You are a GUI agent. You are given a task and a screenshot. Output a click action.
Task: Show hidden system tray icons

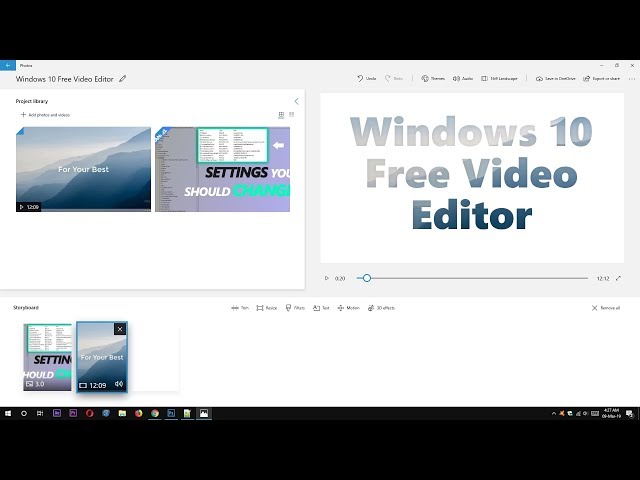tap(553, 413)
